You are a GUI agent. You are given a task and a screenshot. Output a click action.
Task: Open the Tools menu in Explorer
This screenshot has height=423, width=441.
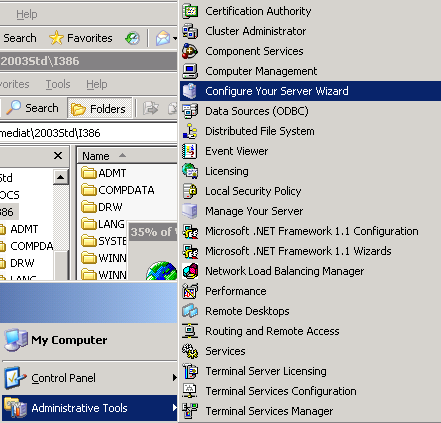pyautogui.click(x=58, y=84)
